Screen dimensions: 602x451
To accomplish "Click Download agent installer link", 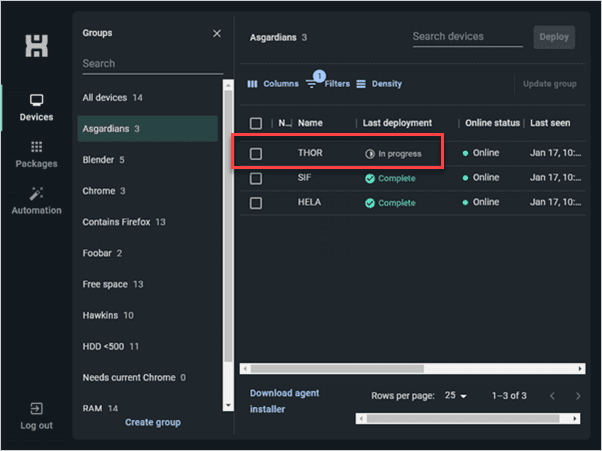I will [284, 401].
